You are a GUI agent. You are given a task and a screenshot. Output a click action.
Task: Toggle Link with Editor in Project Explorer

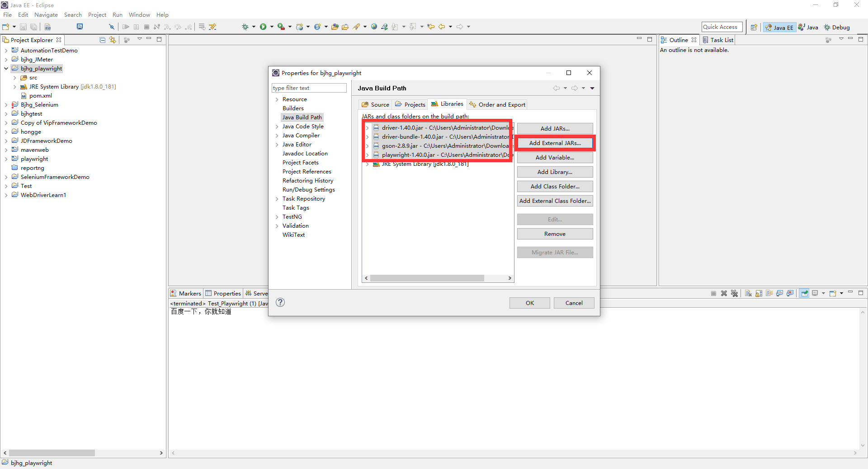pyautogui.click(x=113, y=40)
